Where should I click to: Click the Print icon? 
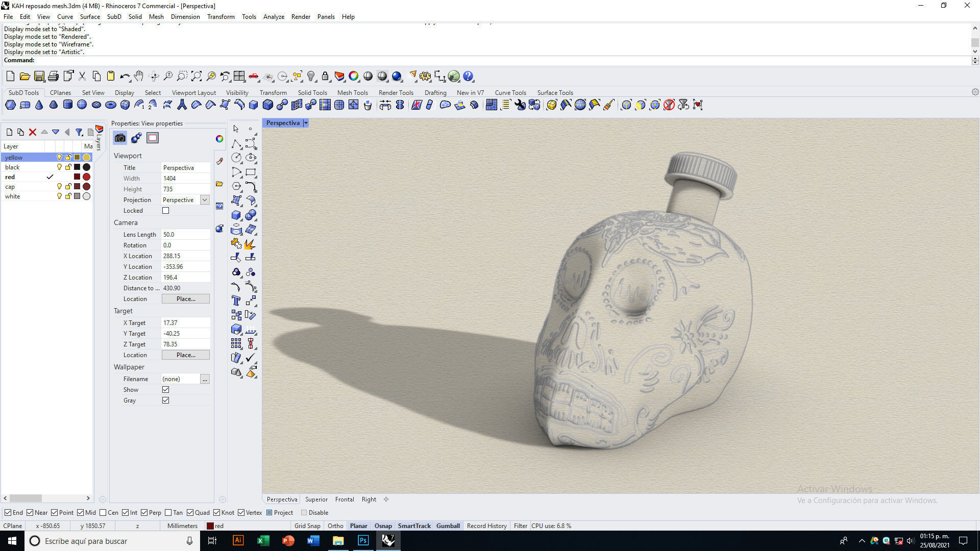point(53,77)
